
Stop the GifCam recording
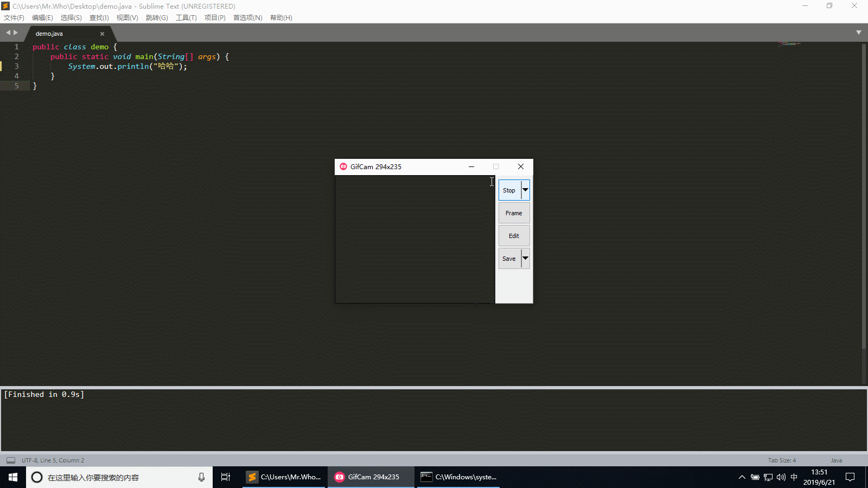coord(509,190)
